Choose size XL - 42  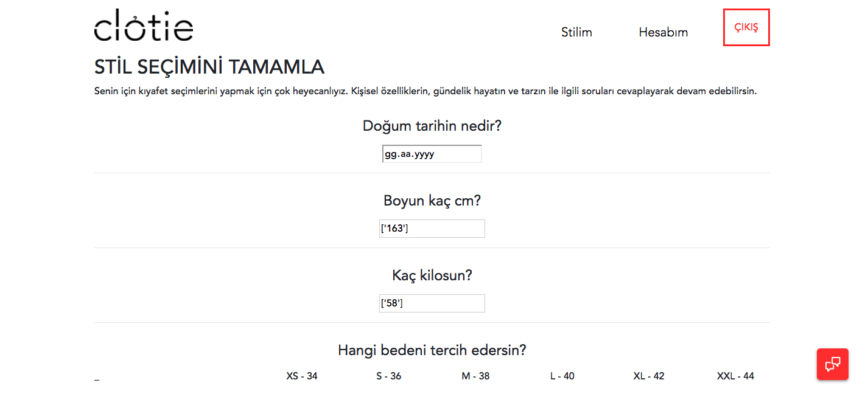(x=649, y=376)
